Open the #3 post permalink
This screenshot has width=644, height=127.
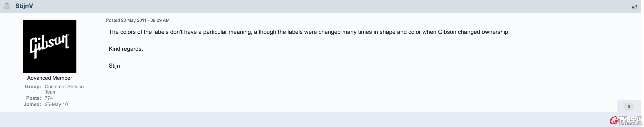click(x=634, y=7)
